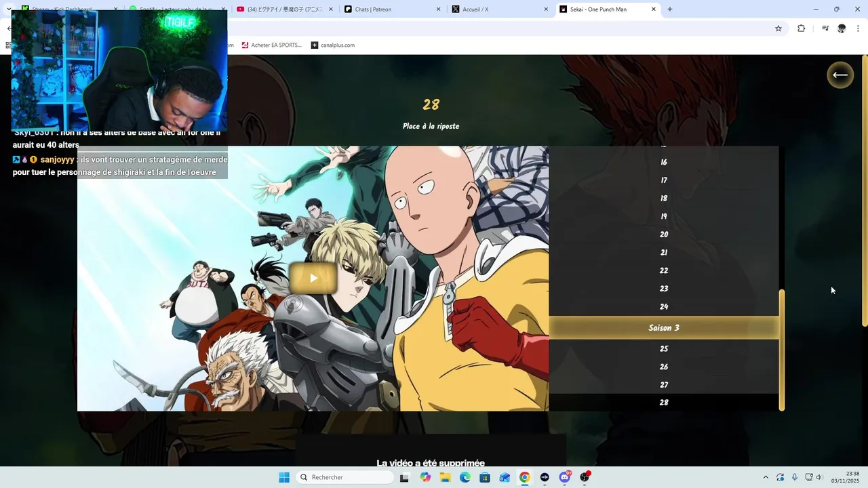This screenshot has width=868, height=488.
Task: Close the Sekai - One Punch Man tab
Action: click(x=654, y=9)
